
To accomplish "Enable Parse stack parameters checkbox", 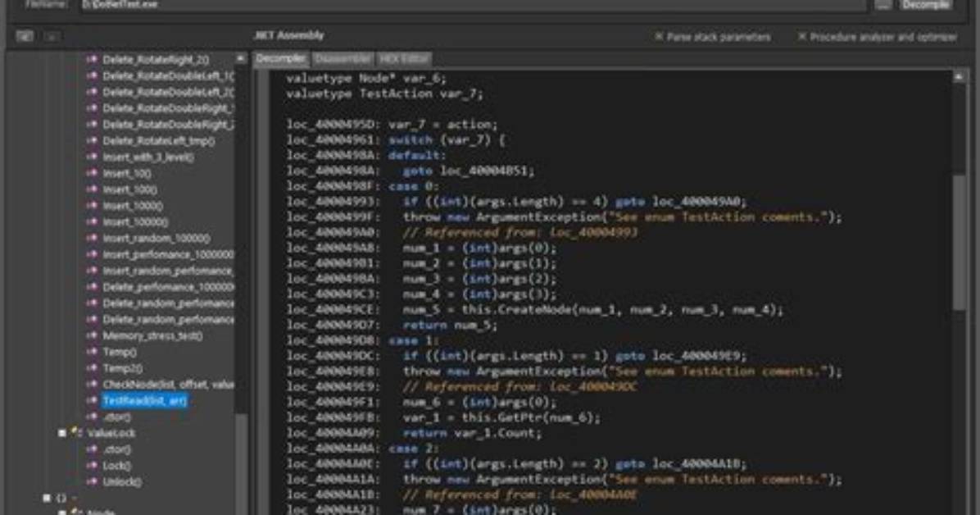I will [659, 37].
